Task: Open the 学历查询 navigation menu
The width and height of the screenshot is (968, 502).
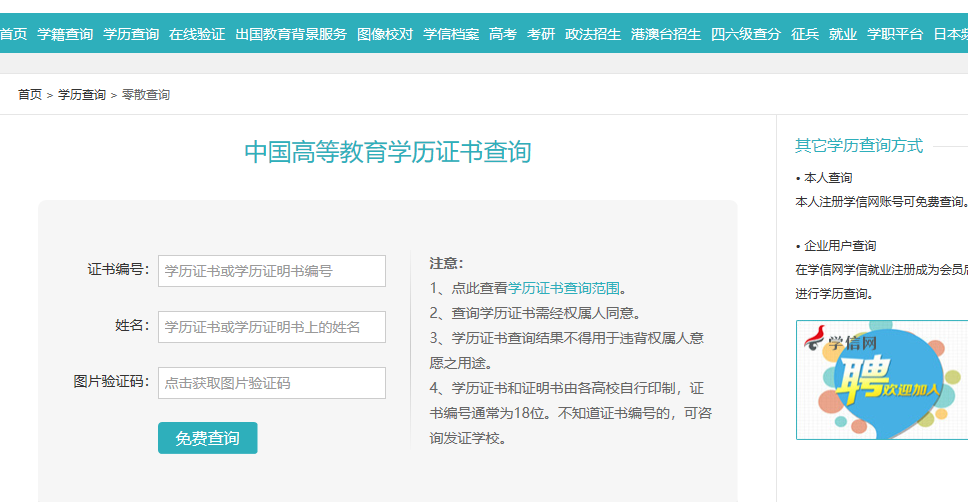Action: tap(131, 34)
